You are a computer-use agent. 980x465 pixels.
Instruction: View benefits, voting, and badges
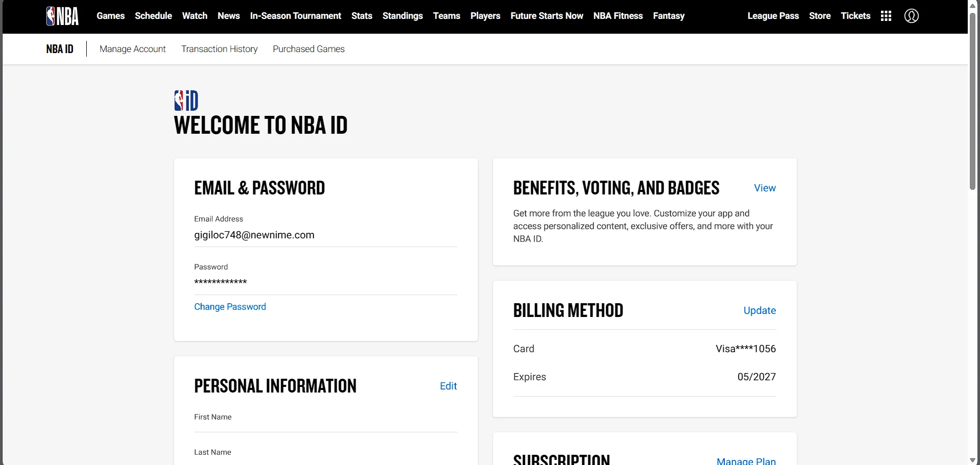(765, 188)
